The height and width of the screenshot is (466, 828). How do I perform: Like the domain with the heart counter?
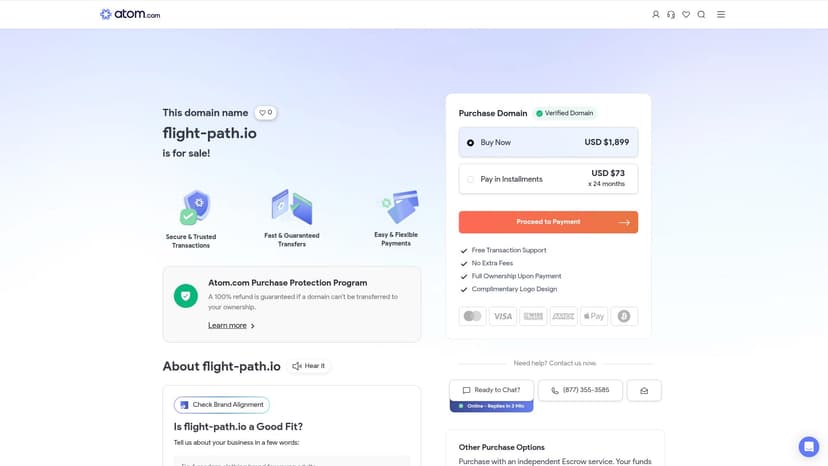tap(265, 113)
